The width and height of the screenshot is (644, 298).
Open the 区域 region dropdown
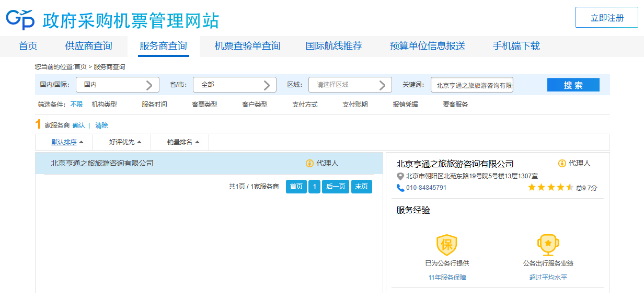(x=350, y=85)
